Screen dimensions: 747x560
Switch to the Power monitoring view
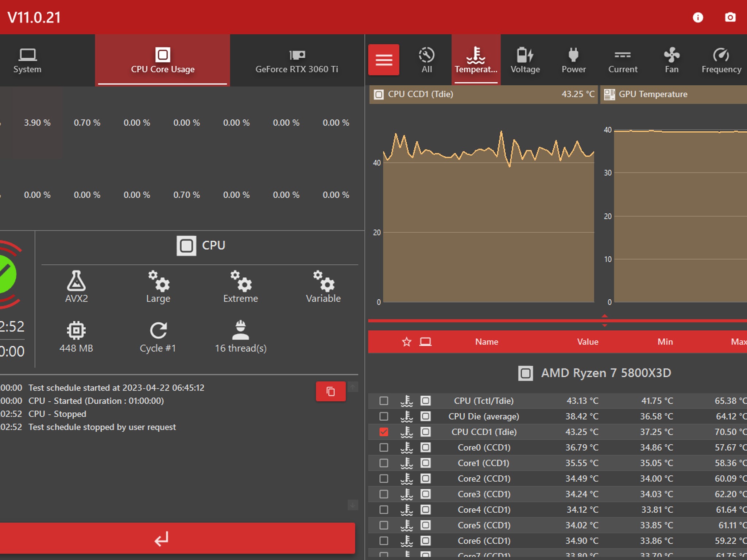[573, 60]
